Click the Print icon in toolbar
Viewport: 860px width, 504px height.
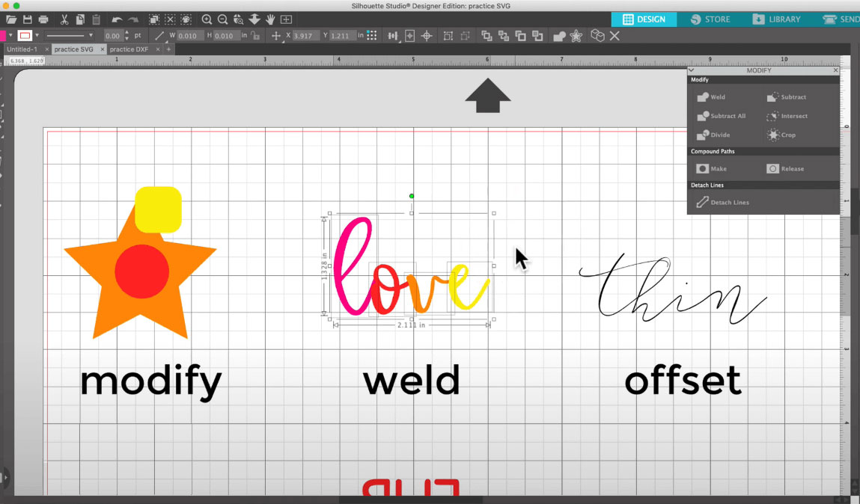43,19
